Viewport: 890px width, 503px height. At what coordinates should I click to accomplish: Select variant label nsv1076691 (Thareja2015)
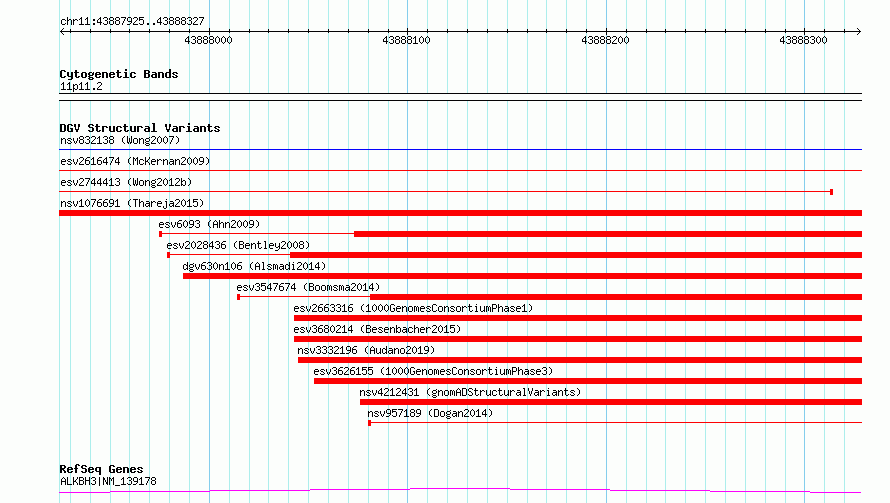click(x=132, y=203)
